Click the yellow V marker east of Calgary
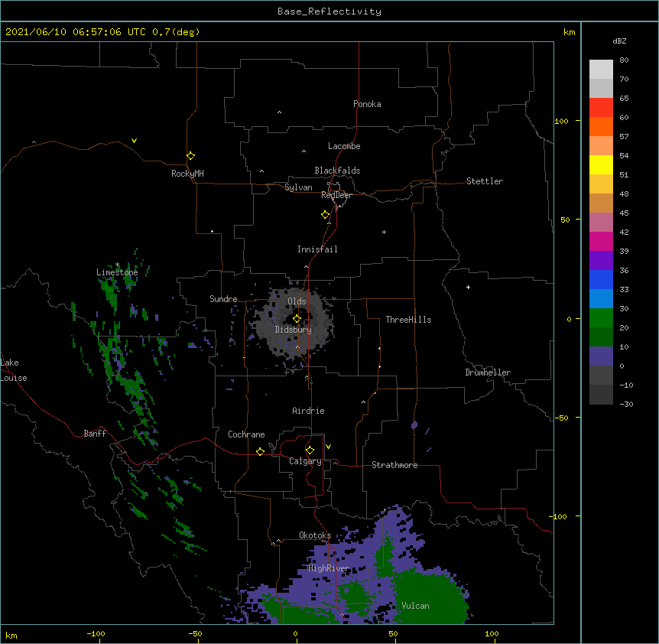The height and width of the screenshot is (644, 659). (x=328, y=447)
